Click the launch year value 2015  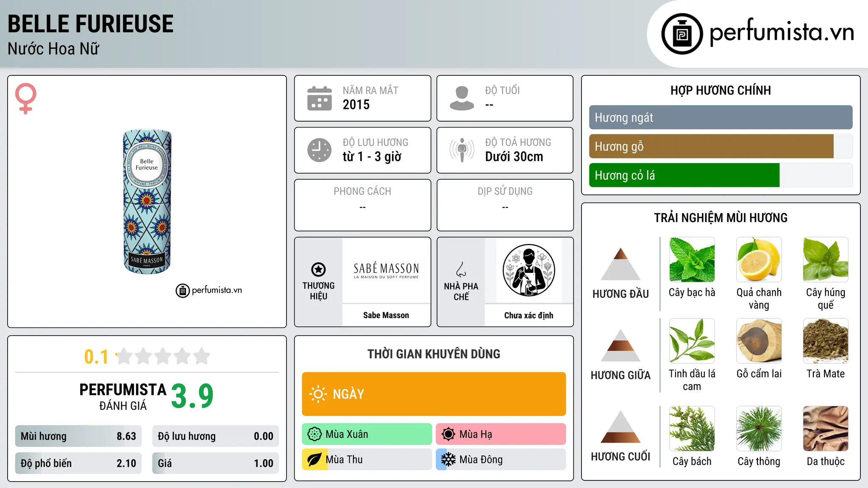tap(356, 105)
